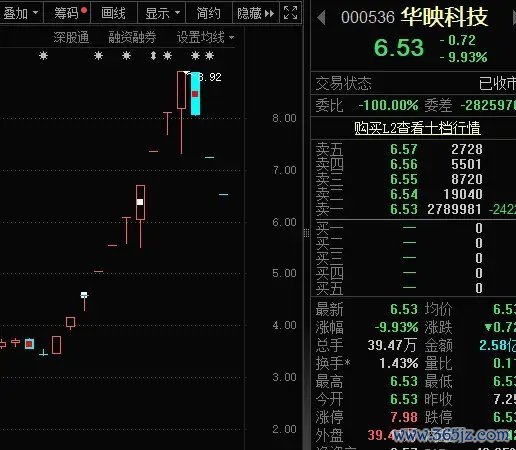Open the 显示 display dropdown menu

162,13
